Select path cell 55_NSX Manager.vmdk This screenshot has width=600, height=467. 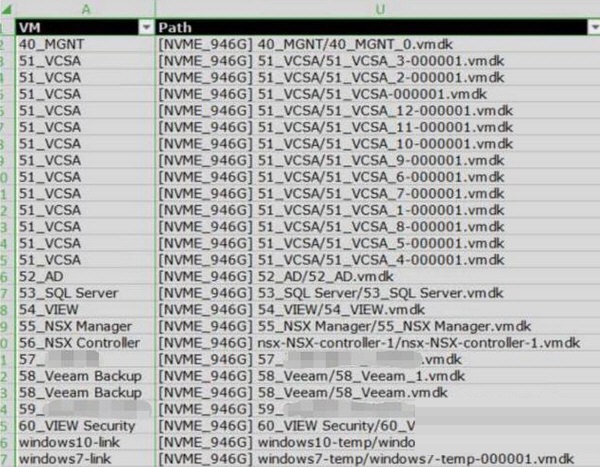pos(378,326)
